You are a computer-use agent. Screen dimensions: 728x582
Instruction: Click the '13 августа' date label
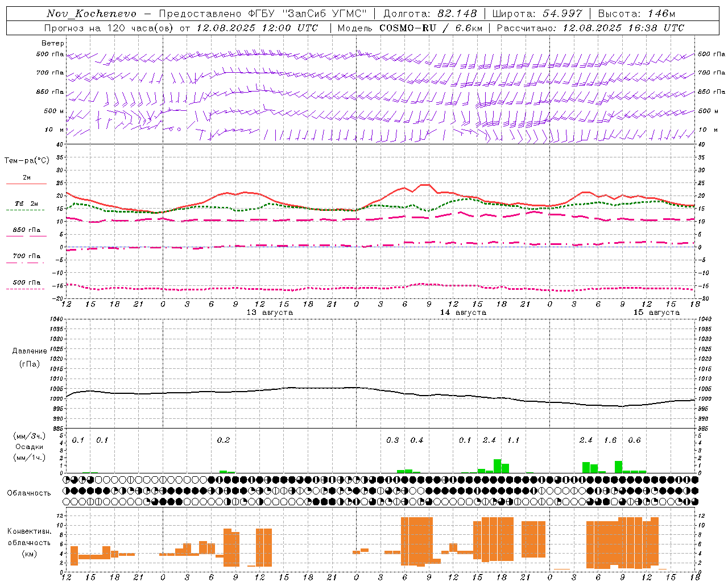point(270,313)
